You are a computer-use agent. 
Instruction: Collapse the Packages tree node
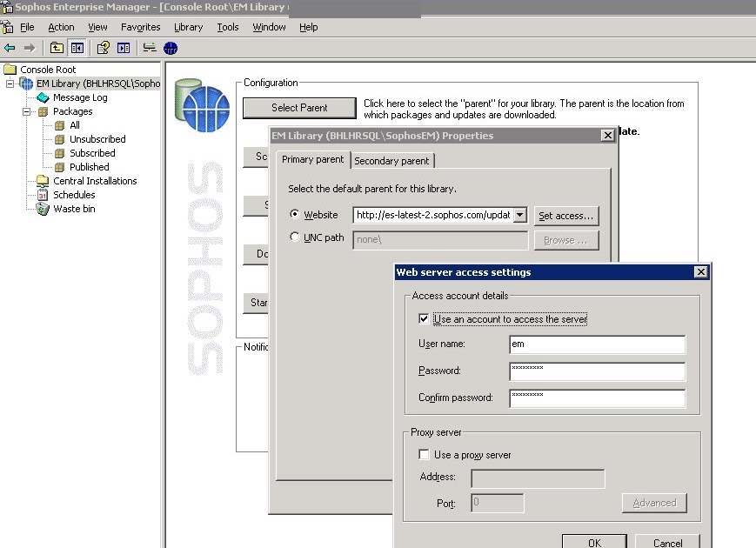[26, 112]
